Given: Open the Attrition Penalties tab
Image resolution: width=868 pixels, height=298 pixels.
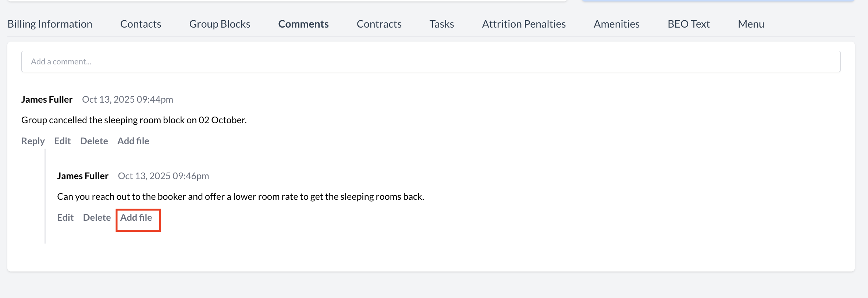Looking at the screenshot, I should [523, 24].
